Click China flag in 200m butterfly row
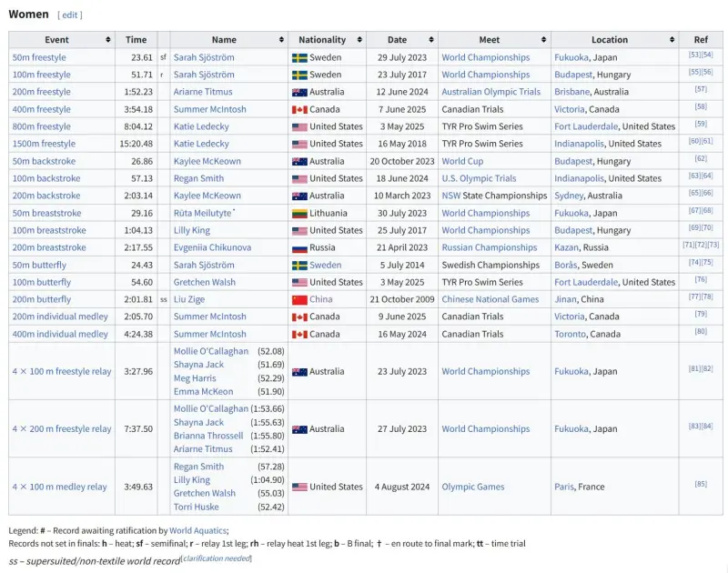728x573 pixels. tap(299, 300)
